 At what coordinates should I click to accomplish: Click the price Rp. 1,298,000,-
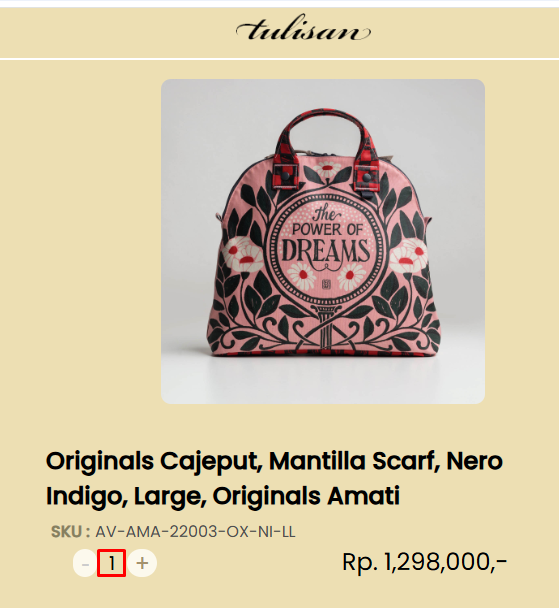424,562
